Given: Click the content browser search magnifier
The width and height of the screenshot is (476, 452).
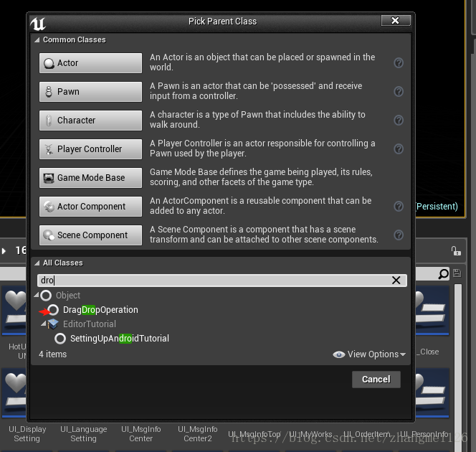Looking at the screenshot, I should [443, 274].
